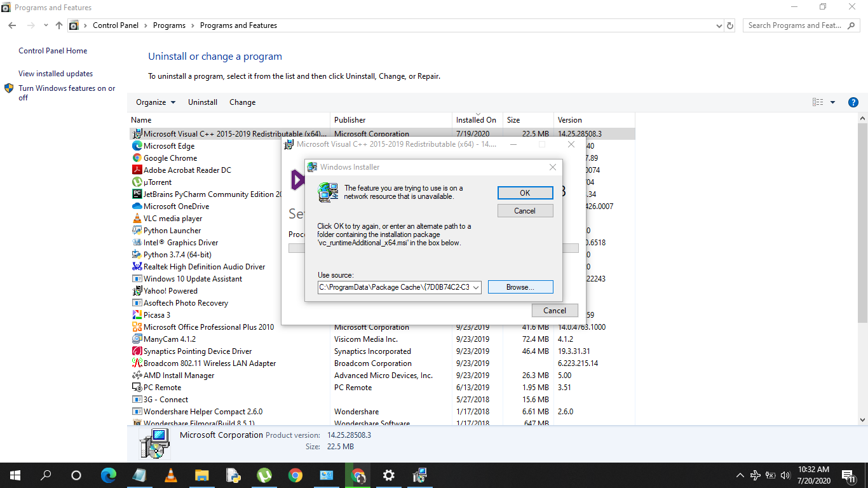Viewport: 868px width, 488px height.
Task: Expand breadcrumb arrow after Programs
Action: [193, 25]
